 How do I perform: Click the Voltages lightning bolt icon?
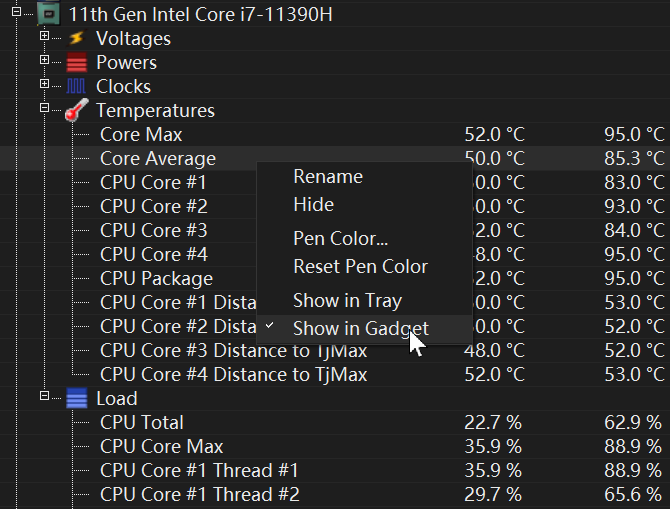pyautogui.click(x=76, y=38)
